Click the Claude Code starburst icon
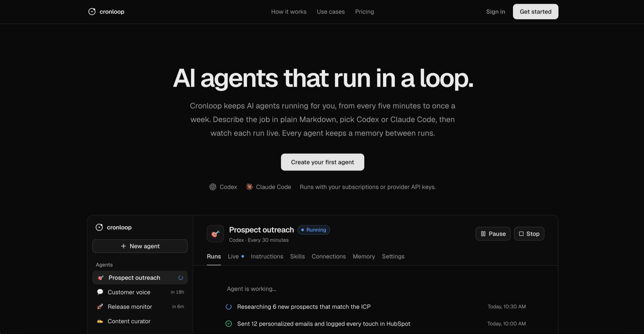The image size is (644, 334). coord(250,187)
